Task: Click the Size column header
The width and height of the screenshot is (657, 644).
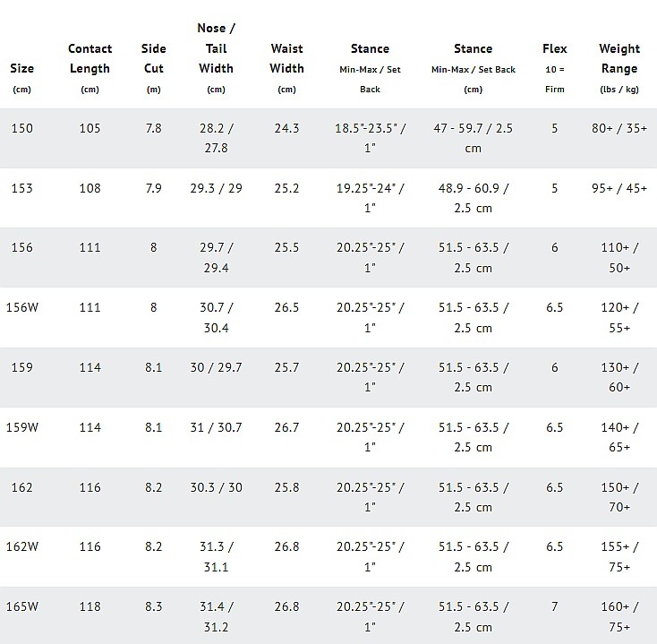Action: coord(21,68)
